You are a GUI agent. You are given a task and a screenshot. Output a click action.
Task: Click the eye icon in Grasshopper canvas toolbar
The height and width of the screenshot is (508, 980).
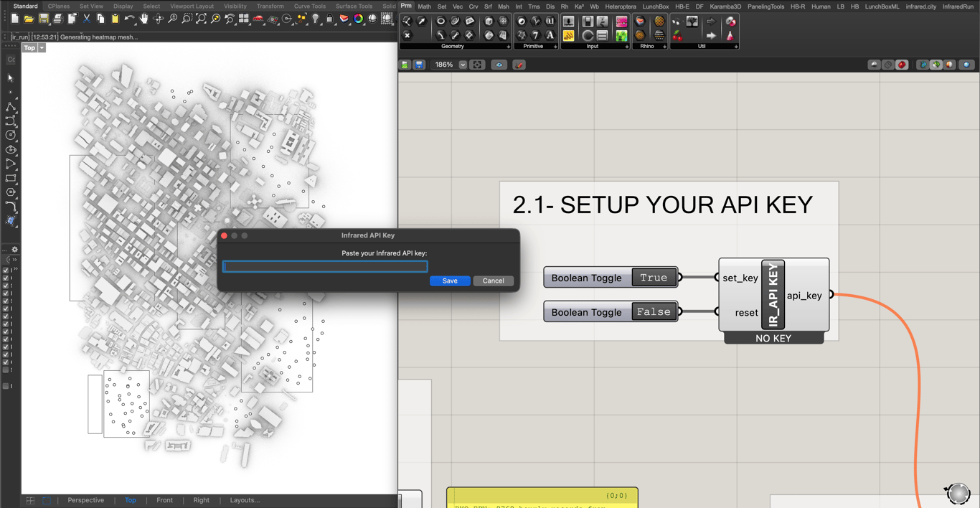click(x=499, y=65)
